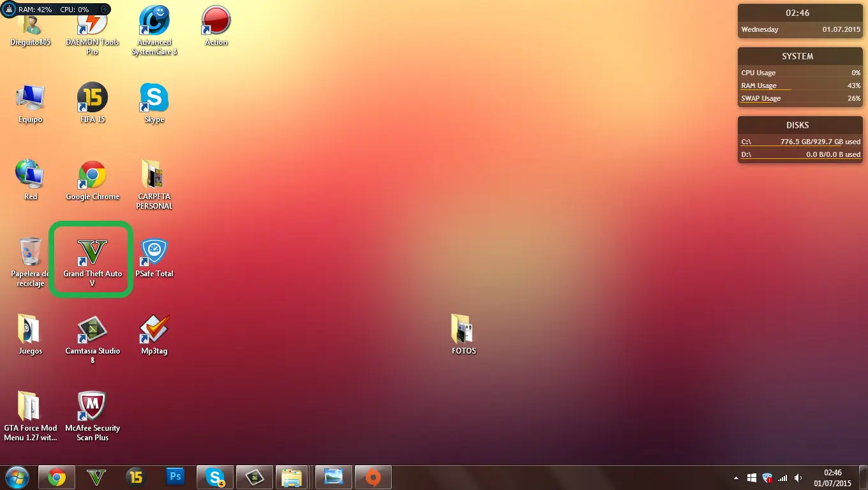
Task: Click the SYSTEM gadget header
Action: pos(798,56)
